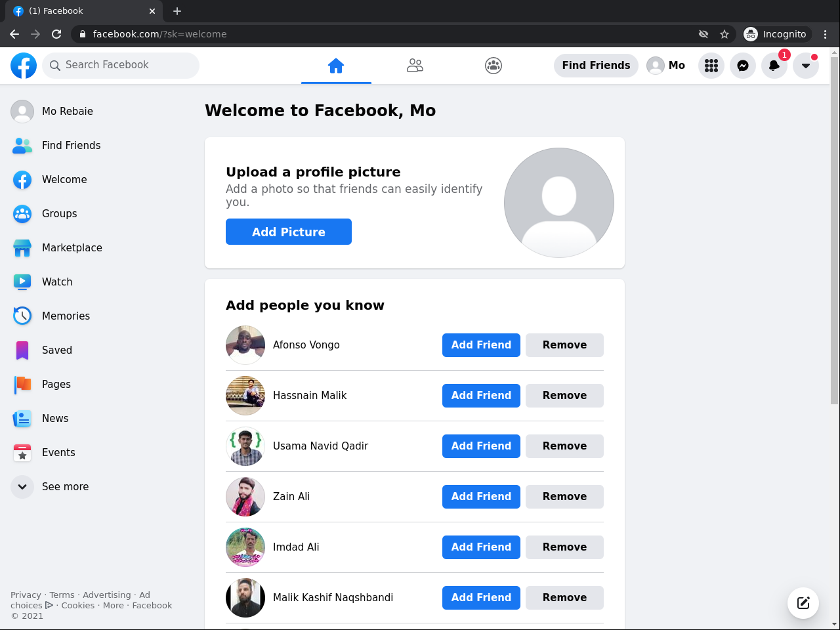Open the apps menu grid icon
840x630 pixels.
(711, 66)
